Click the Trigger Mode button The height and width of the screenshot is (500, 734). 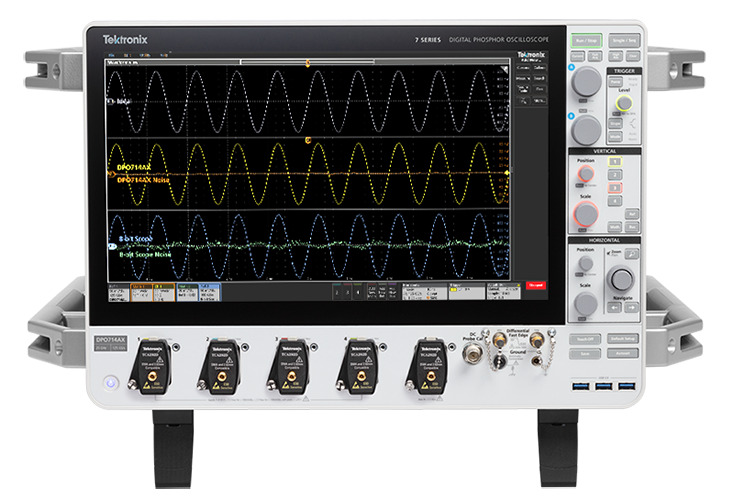pos(615,136)
